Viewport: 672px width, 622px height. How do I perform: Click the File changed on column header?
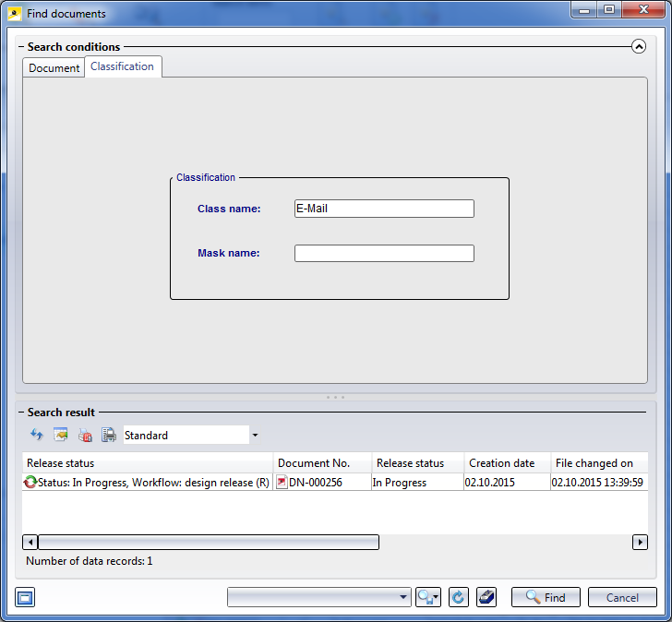point(599,463)
